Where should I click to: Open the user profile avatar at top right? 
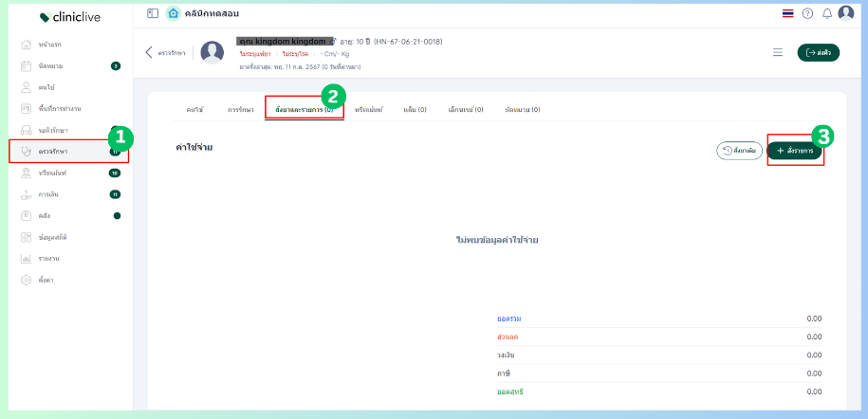(846, 12)
